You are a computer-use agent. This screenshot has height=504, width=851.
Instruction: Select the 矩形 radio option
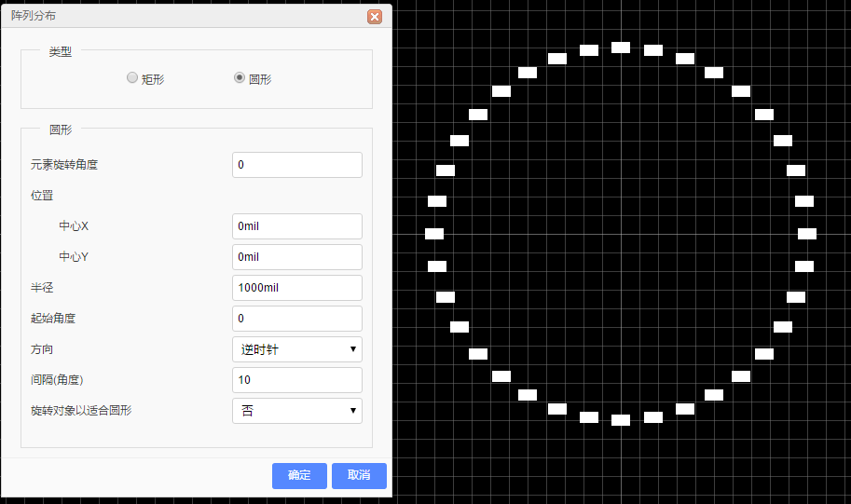[x=132, y=78]
